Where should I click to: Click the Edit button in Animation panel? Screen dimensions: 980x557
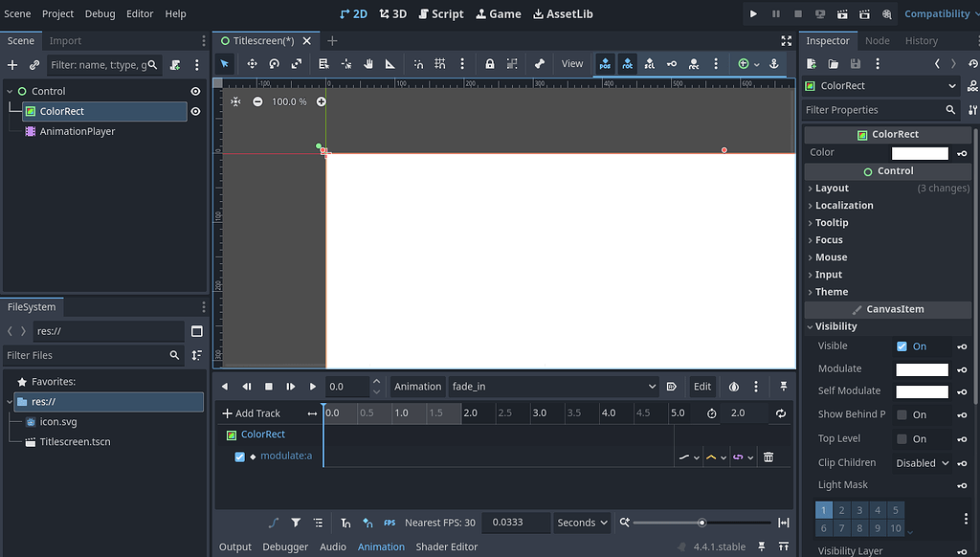tap(702, 386)
